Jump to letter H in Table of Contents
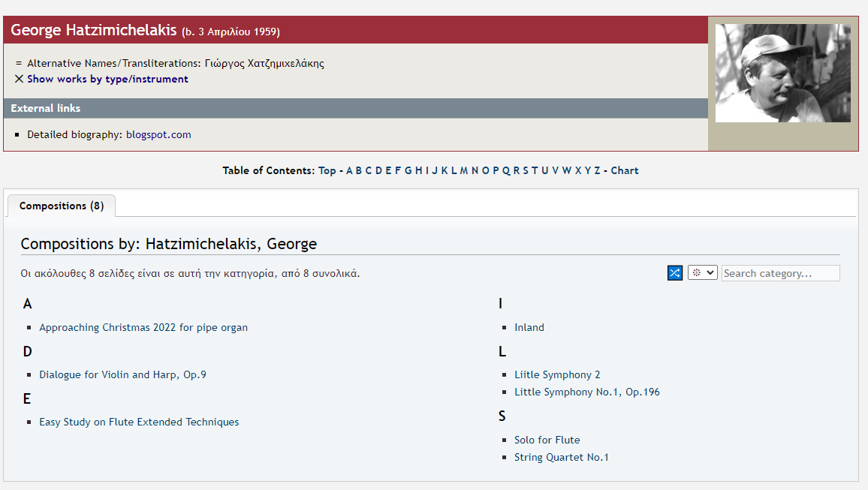Screen dimensions: 868x490 [x=418, y=170]
